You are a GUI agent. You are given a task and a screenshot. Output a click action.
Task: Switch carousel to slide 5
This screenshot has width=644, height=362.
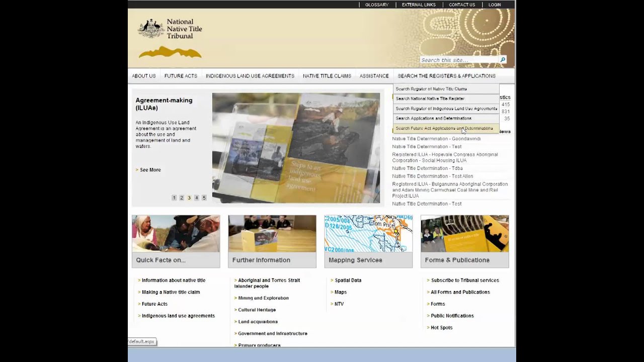pos(204,198)
